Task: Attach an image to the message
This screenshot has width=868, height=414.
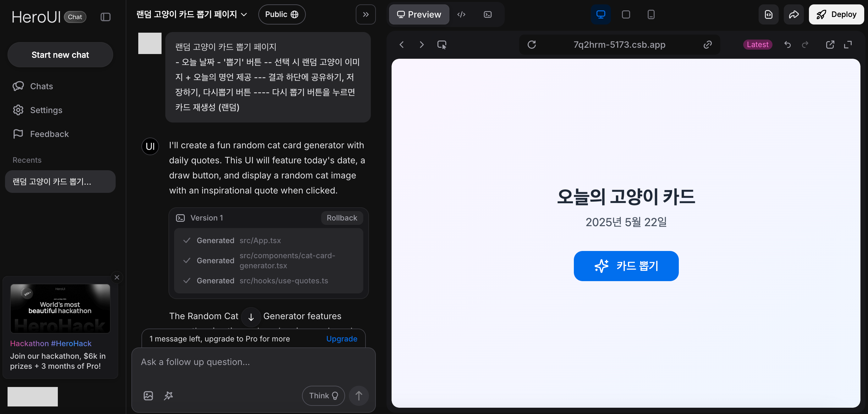Action: (148, 395)
